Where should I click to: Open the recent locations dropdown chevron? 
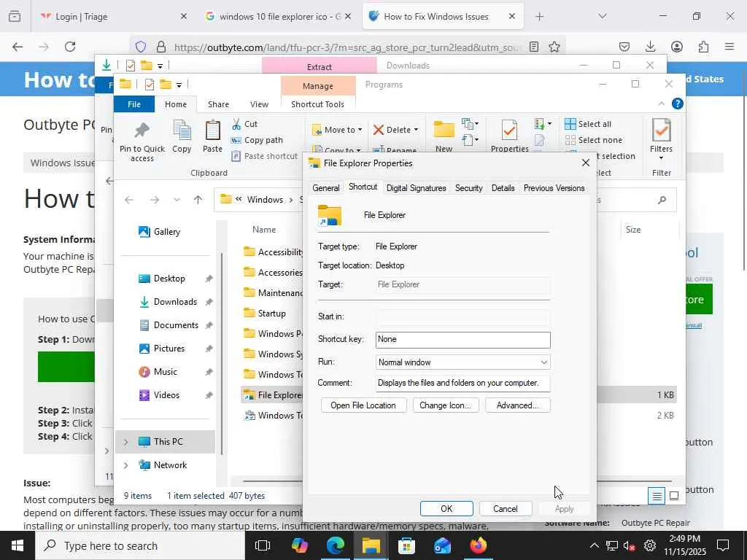[177, 200]
